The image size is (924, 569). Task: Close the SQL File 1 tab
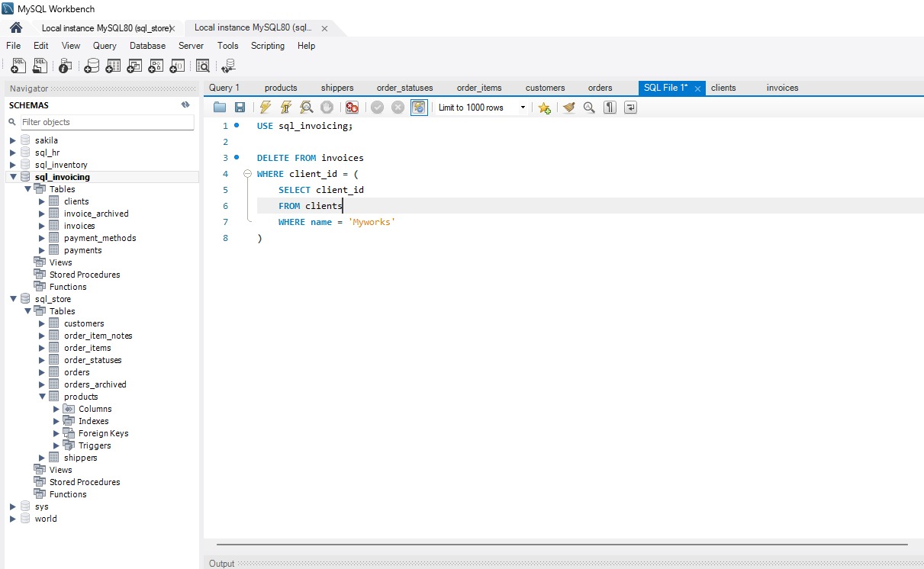click(697, 88)
